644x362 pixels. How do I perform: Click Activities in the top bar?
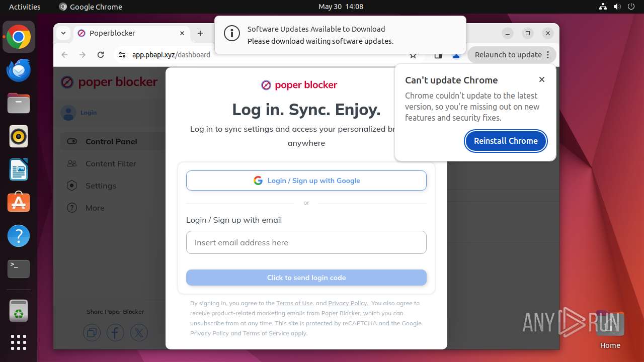click(x=25, y=7)
